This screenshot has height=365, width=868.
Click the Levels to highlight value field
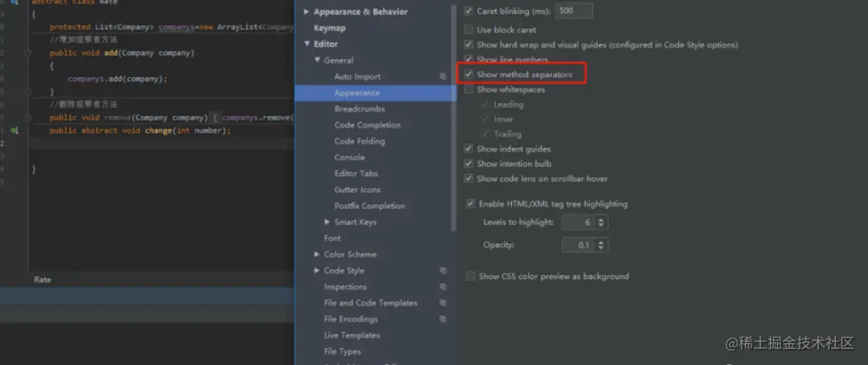(x=579, y=223)
